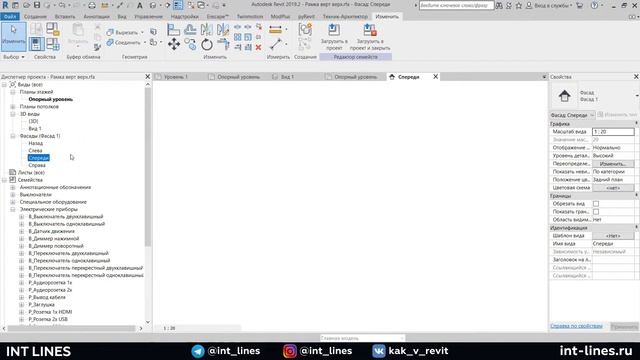Select the Aligned Dimension tool
The image size is (640, 360).
point(276,30)
